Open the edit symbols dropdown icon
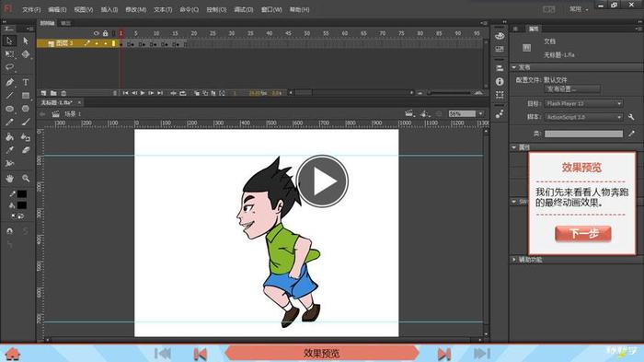 click(425, 113)
